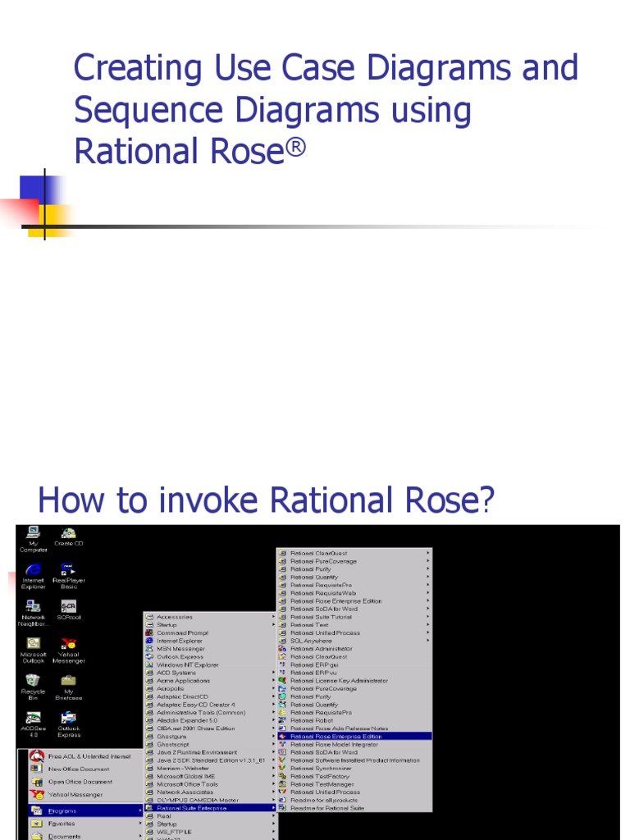Image resolution: width=630 pixels, height=840 pixels.
Task: Expand the Favorites submenu in Start menu
Action: click(x=85, y=824)
